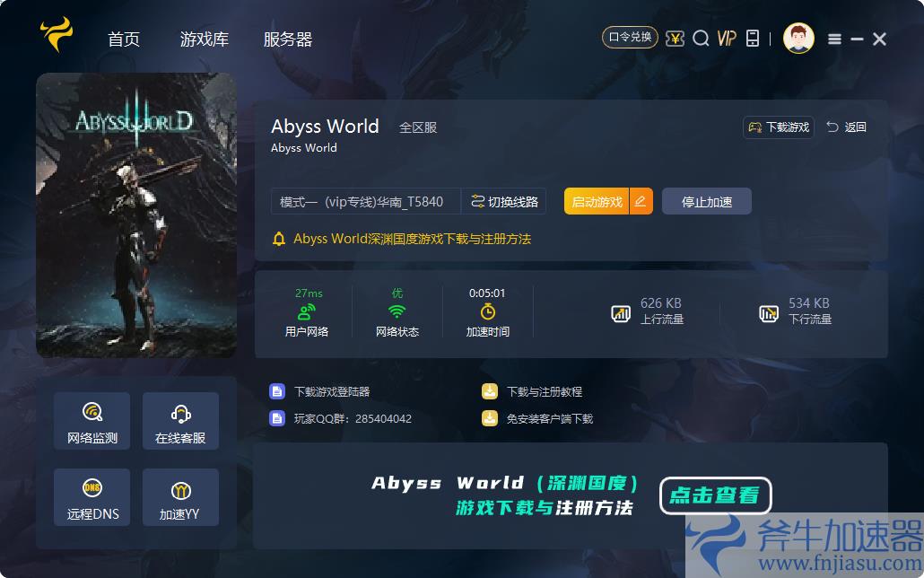Open the VIP membership page
This screenshot has height=578, width=924.
coord(727,39)
